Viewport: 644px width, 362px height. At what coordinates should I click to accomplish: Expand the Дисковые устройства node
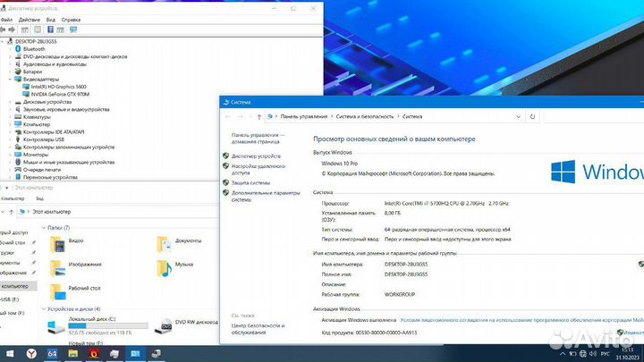(x=10, y=102)
